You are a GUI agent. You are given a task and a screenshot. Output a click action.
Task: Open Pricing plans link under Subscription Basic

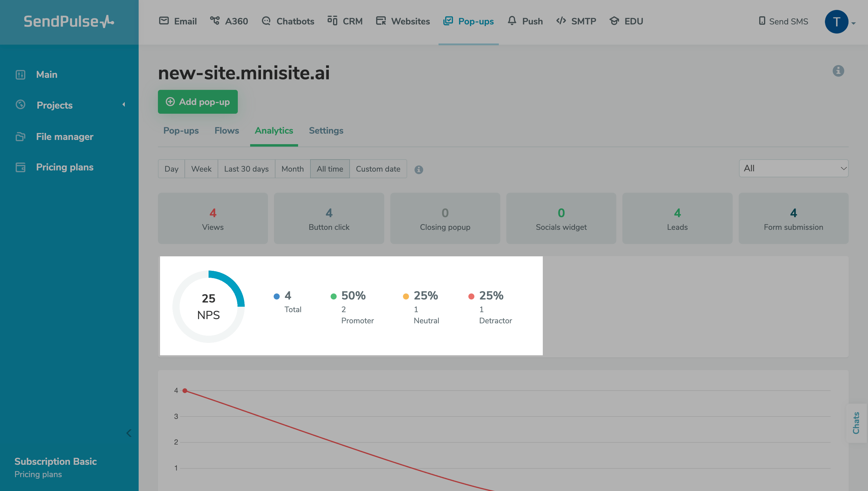[x=38, y=474]
